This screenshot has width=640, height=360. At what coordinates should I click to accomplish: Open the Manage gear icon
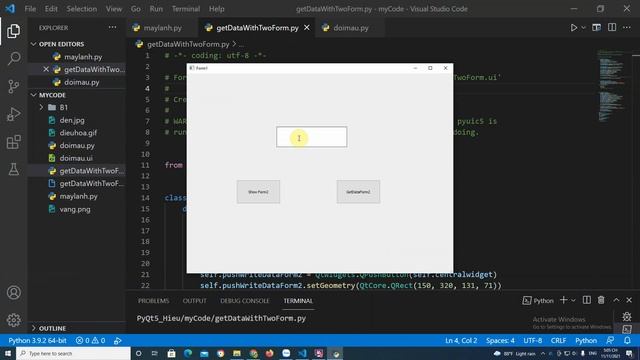[13, 320]
